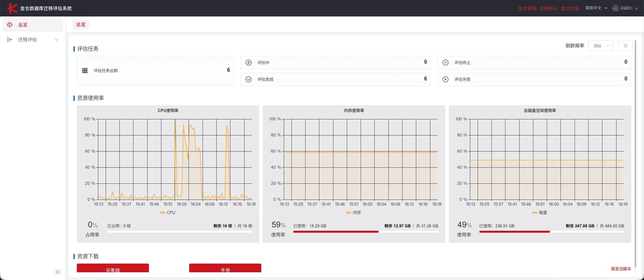
Task: Click the memory usage progress bar
Action: click(366, 232)
